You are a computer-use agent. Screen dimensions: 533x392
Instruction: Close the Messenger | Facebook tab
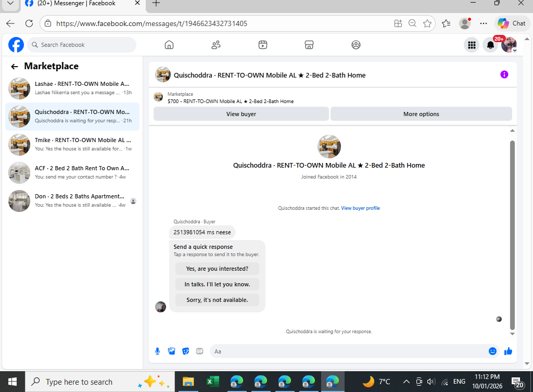point(137,3)
